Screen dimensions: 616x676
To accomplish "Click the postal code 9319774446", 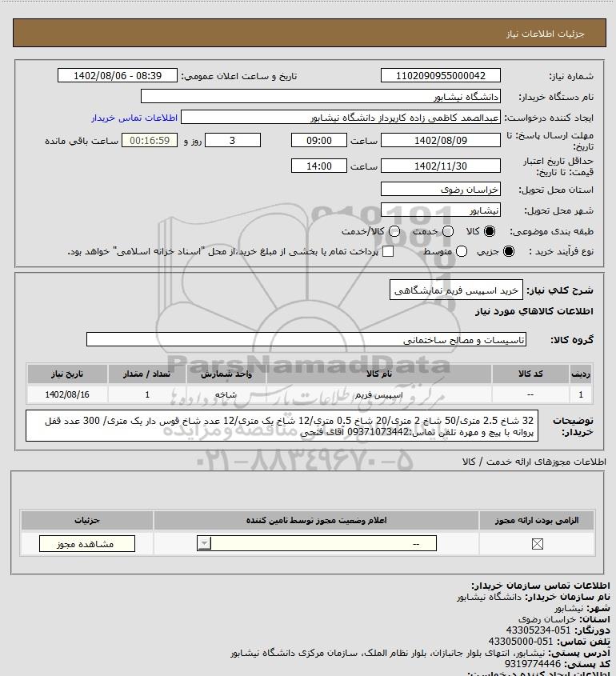I will (533, 664).
